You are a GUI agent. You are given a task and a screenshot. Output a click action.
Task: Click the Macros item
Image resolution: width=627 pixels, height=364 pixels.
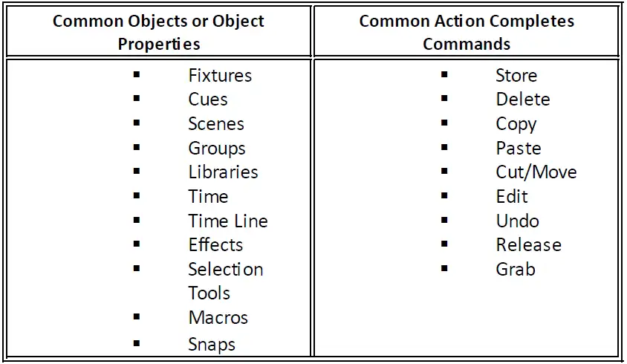[x=218, y=318]
